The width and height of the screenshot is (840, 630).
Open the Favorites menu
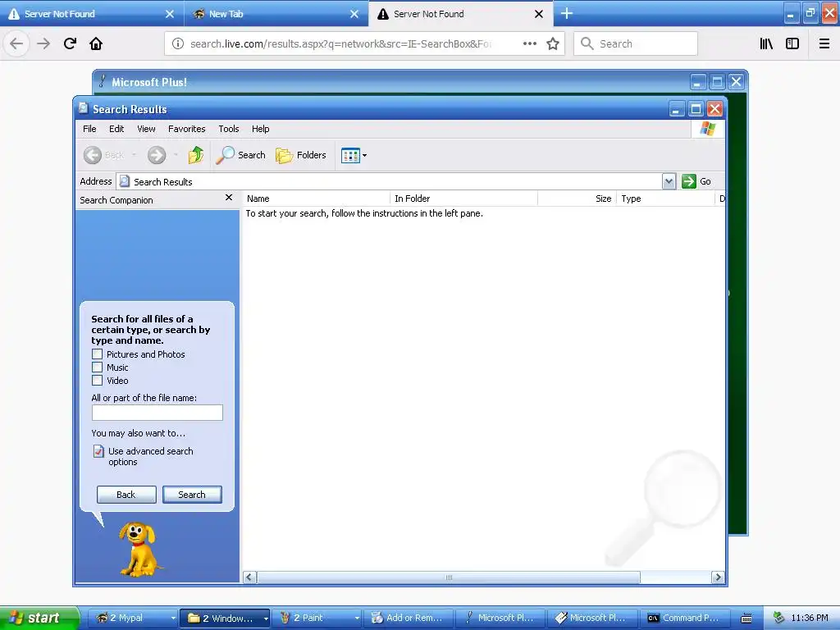tap(186, 129)
